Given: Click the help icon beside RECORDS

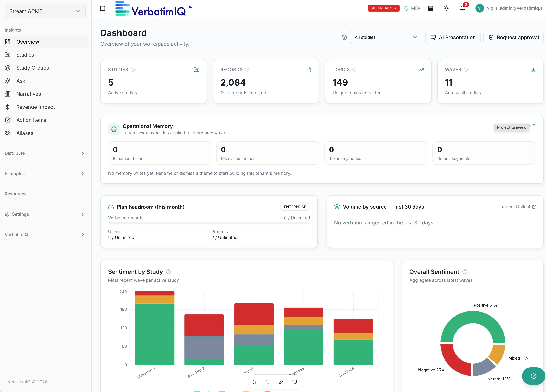Looking at the screenshot, I should tap(247, 70).
